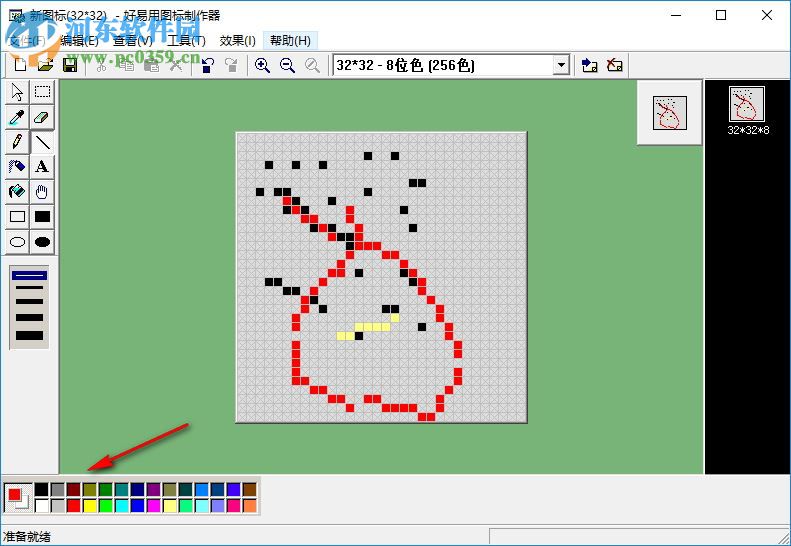Select the thinnest line width option

29,276
